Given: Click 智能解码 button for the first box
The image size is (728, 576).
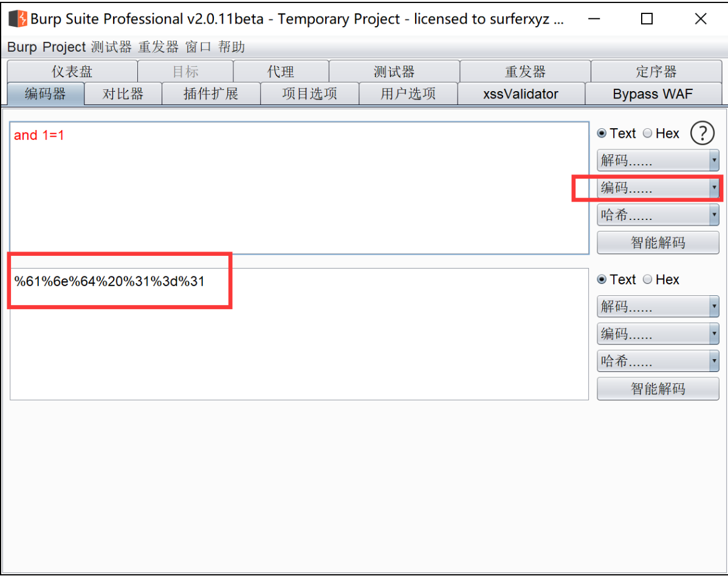Looking at the screenshot, I should tap(658, 243).
